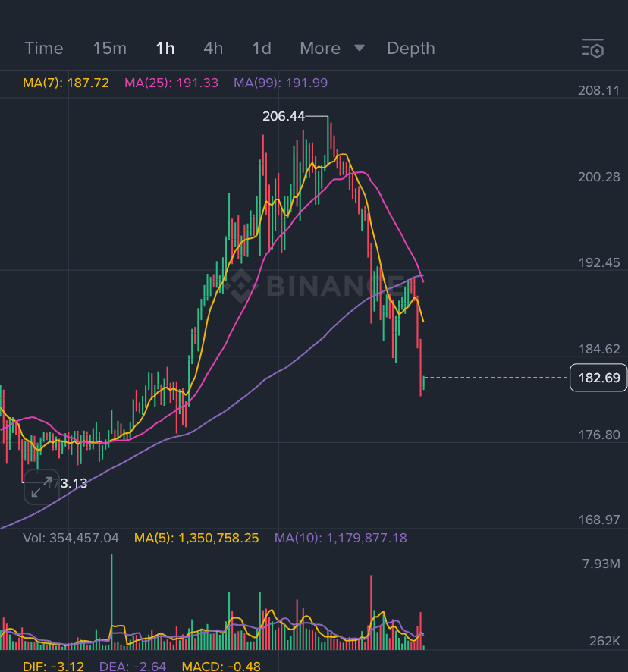Click the 7.93M volume axis label
This screenshot has height=672, width=628.
tap(601, 564)
